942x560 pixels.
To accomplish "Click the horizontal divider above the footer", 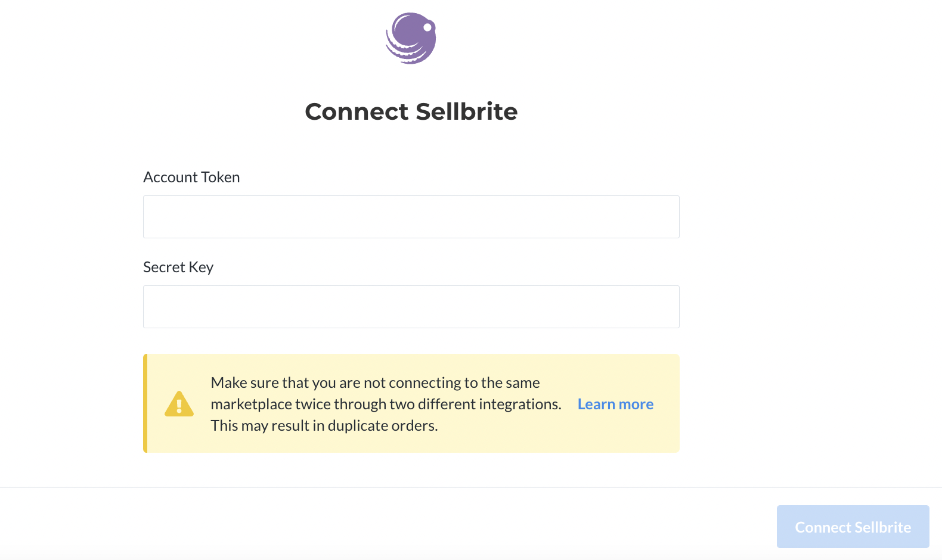I will 471,487.
